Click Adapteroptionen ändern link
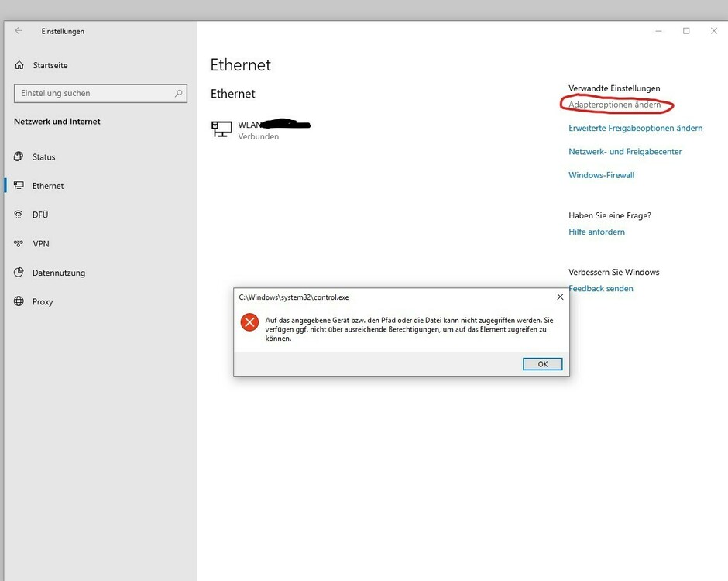Screen dimensions: 728x581 tap(614, 105)
